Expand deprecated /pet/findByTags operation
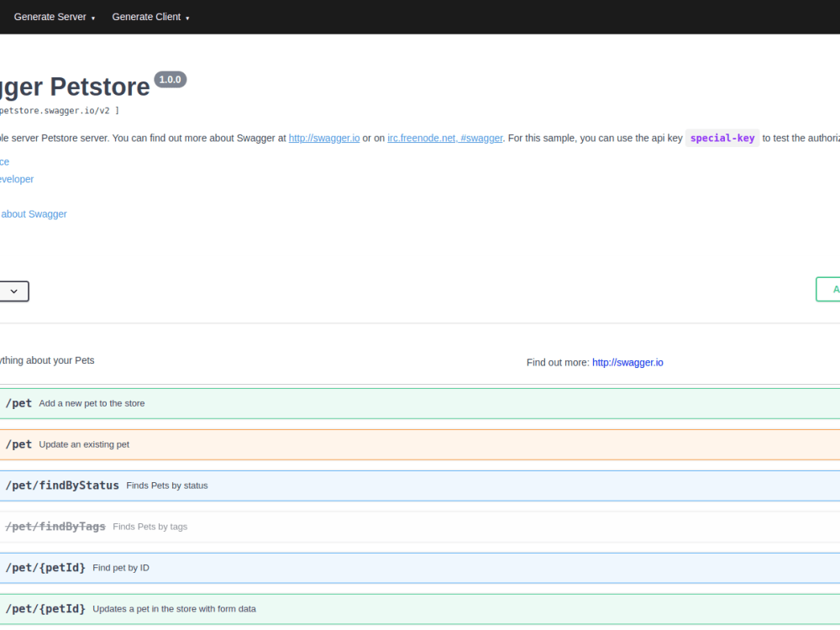The height and width of the screenshot is (630, 840). 420,528
